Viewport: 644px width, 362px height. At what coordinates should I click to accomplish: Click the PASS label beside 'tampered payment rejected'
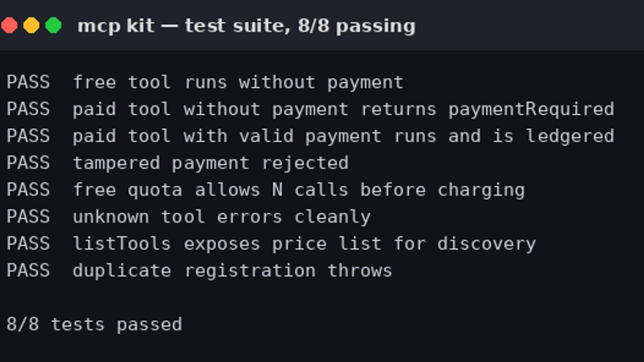tap(28, 163)
